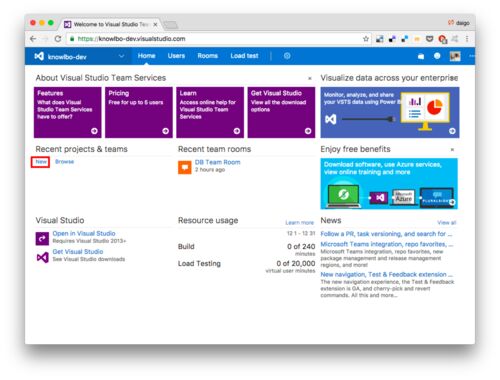The height and width of the screenshot is (380, 500).
Task: Open the Features tile
Action: [67, 112]
